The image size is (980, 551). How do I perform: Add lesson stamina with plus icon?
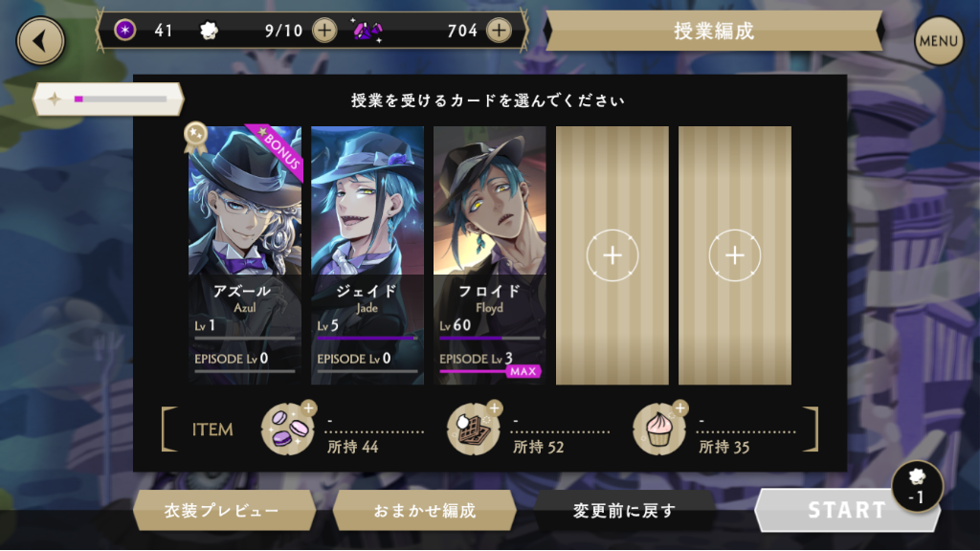pyautogui.click(x=324, y=30)
